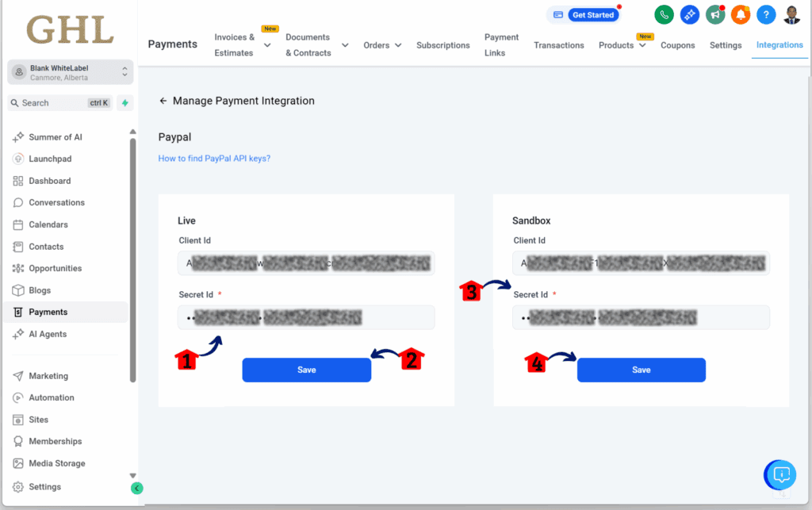812x510 pixels.
Task: Click the Live Client Id field
Action: point(306,263)
